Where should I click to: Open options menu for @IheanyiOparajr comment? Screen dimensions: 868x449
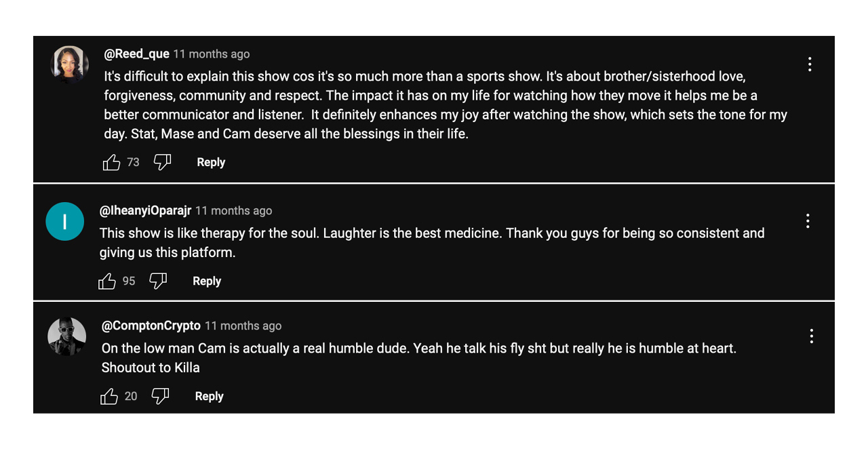808,221
